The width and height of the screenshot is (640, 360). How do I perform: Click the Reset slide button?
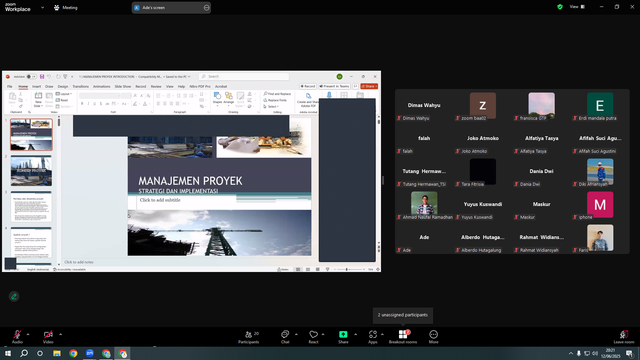point(62,100)
